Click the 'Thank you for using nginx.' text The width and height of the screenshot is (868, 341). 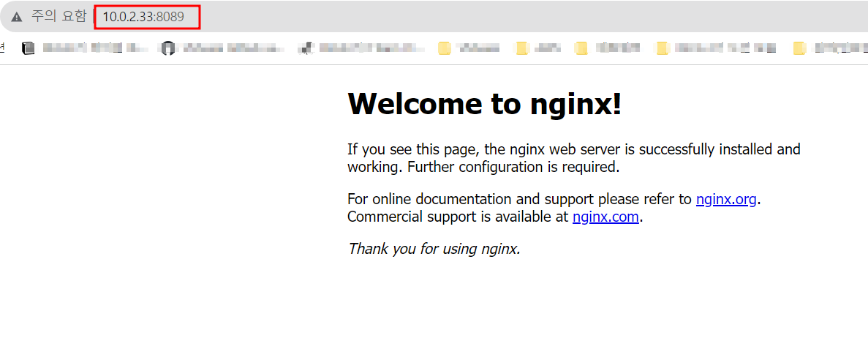click(x=434, y=249)
